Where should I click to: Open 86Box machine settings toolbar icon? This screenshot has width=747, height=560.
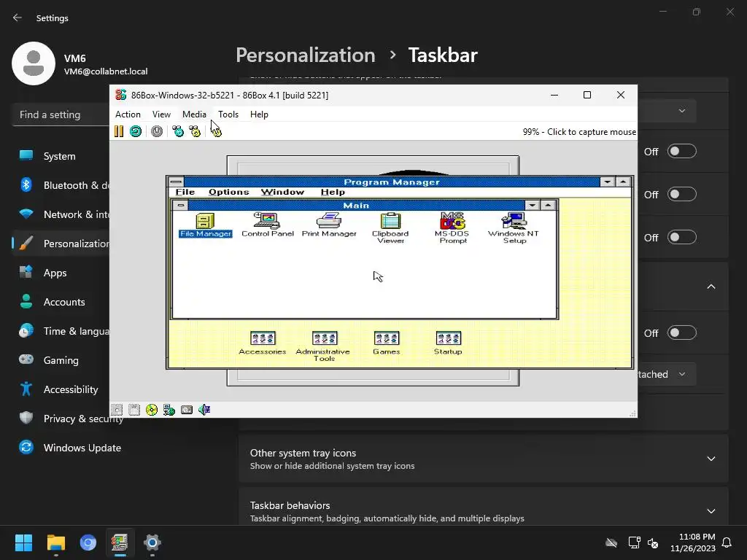pos(216,131)
